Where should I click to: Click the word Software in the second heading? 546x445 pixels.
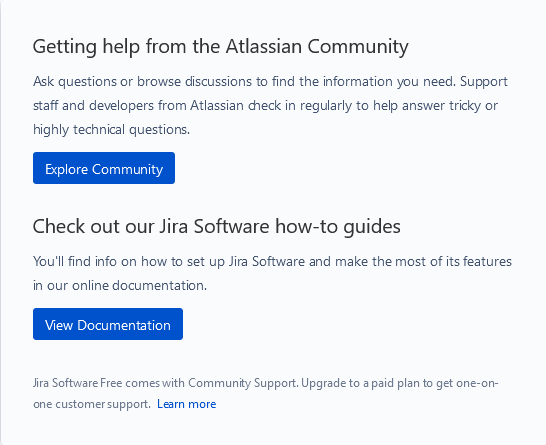pos(231,226)
